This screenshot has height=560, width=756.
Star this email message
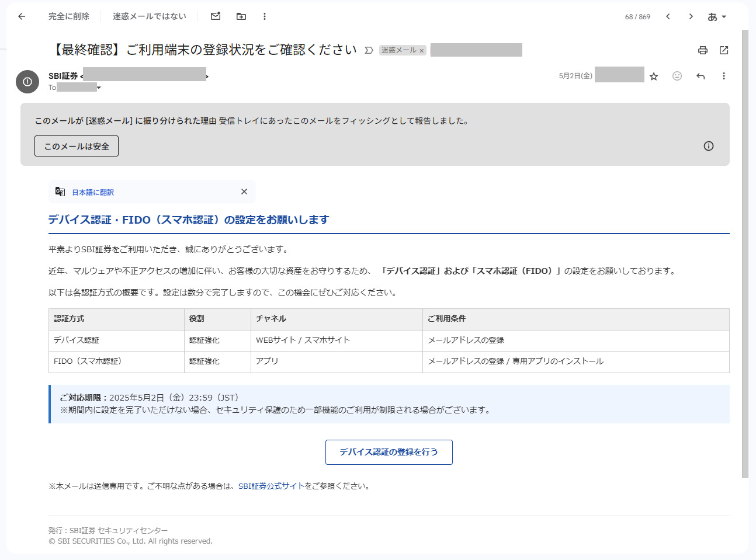coord(654,76)
